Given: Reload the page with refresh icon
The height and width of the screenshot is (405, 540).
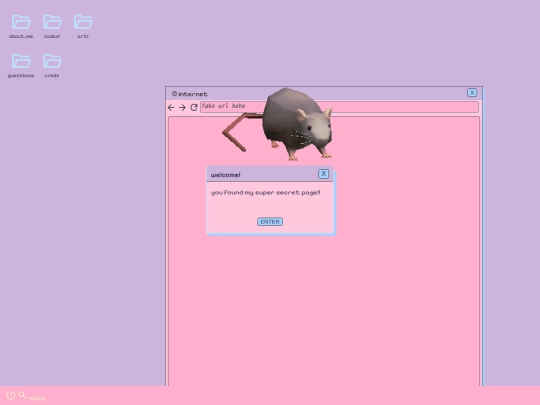Looking at the screenshot, I should (194, 107).
